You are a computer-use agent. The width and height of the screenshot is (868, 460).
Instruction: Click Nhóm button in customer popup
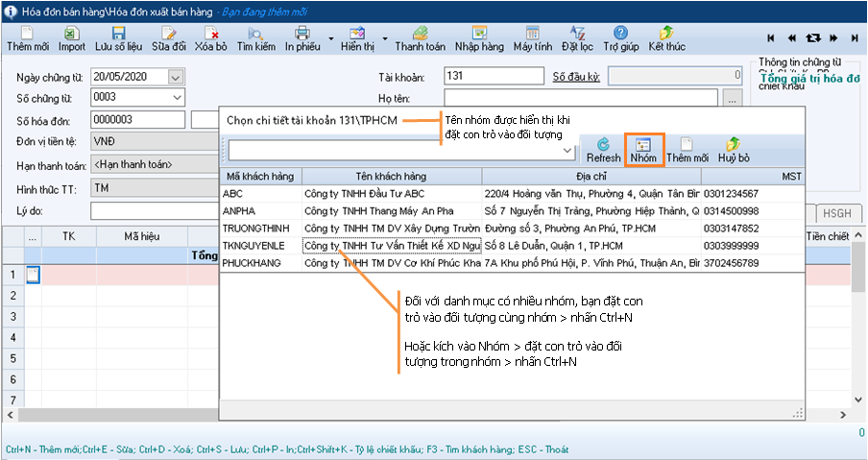tap(643, 149)
